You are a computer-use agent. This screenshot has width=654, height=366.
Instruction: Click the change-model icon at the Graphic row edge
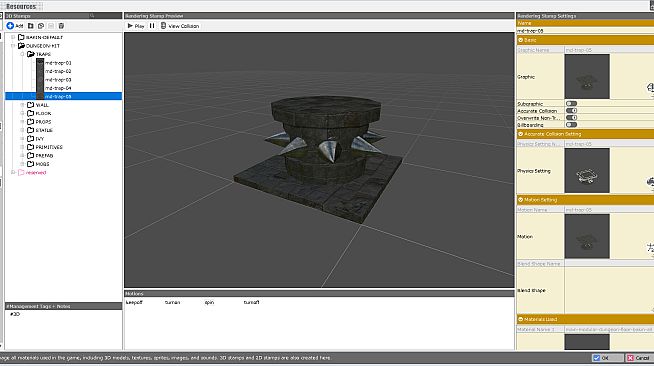(x=650, y=88)
